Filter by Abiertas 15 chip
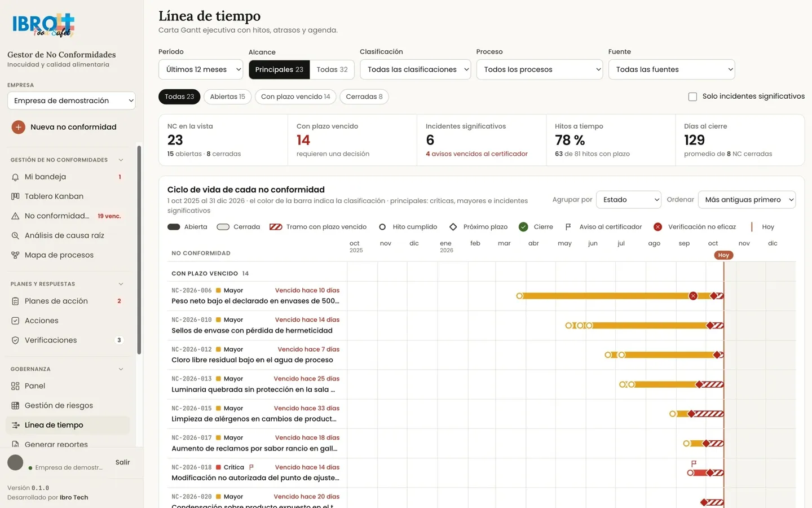The width and height of the screenshot is (812, 508). click(x=227, y=97)
